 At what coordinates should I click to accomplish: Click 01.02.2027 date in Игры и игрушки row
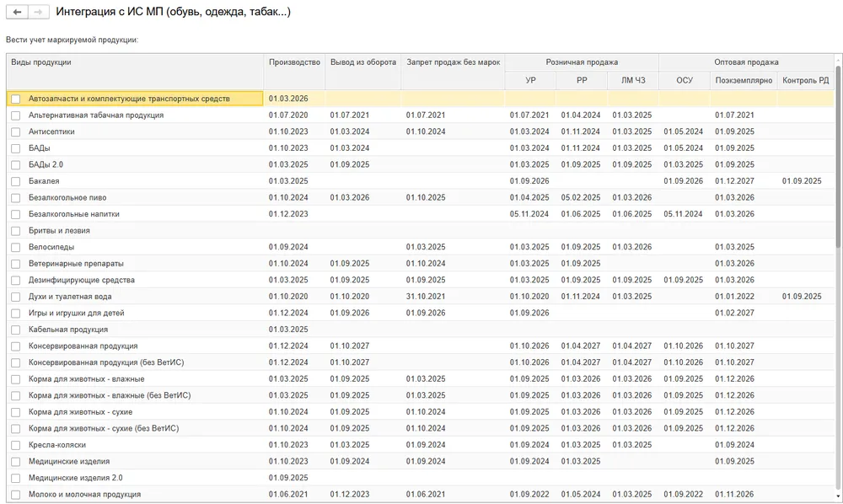pos(734,314)
